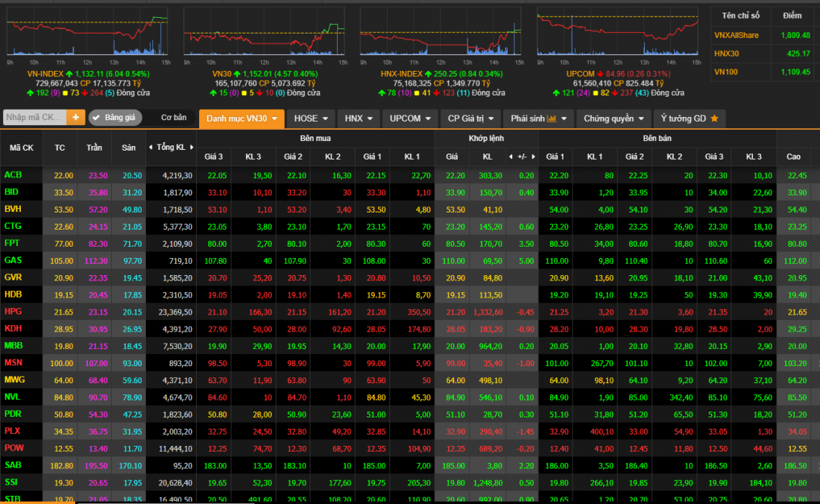
Task: Click the TC column header
Action: tap(60, 148)
